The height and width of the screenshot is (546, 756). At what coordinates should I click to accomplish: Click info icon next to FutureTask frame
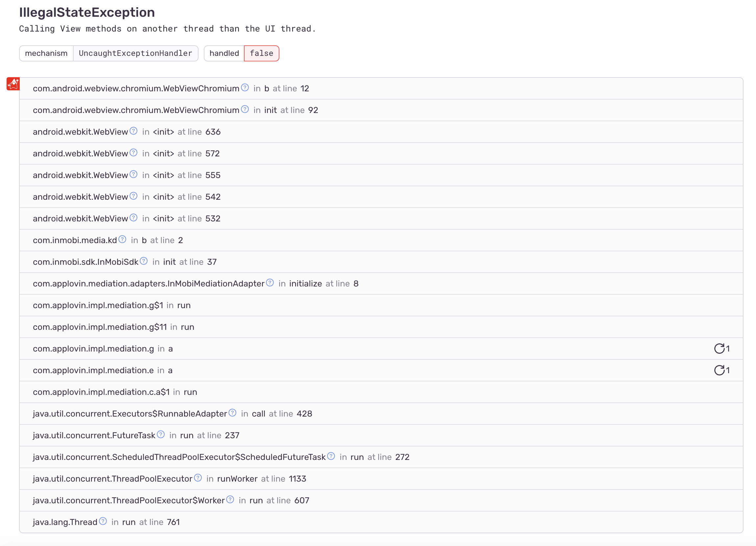[x=161, y=434]
